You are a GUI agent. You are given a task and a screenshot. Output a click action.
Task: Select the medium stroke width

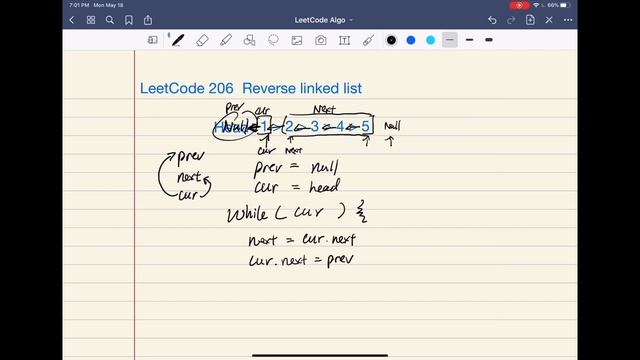click(x=469, y=40)
